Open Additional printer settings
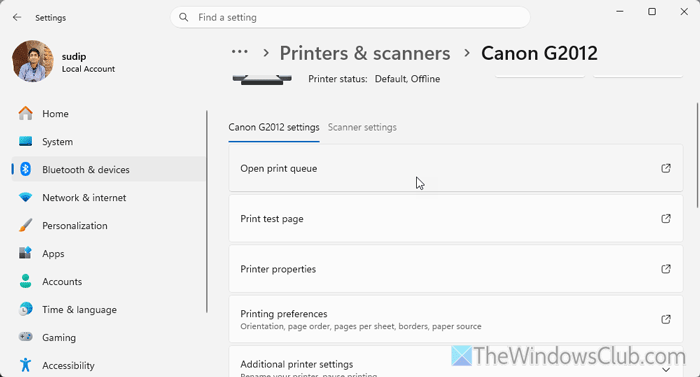This screenshot has height=377, width=700. (x=456, y=362)
